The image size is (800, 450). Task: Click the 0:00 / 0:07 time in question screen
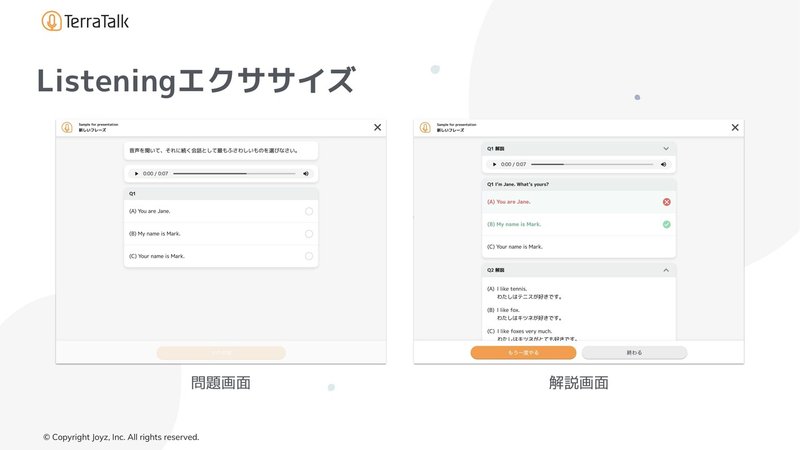[x=155, y=173]
